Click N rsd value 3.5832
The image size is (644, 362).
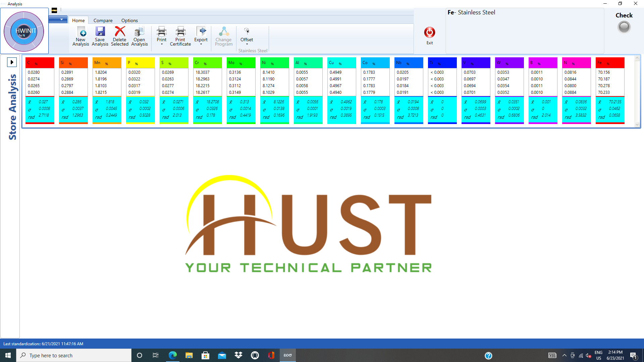[x=581, y=115]
